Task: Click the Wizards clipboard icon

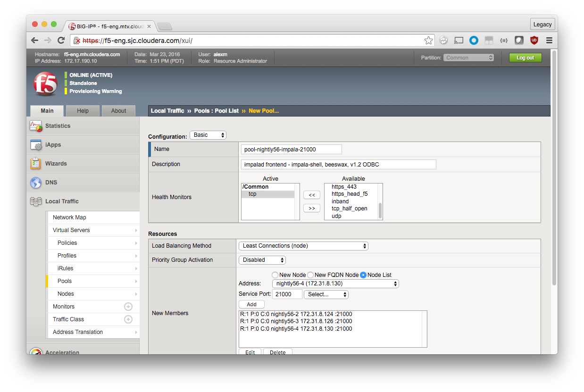Action: (36, 164)
